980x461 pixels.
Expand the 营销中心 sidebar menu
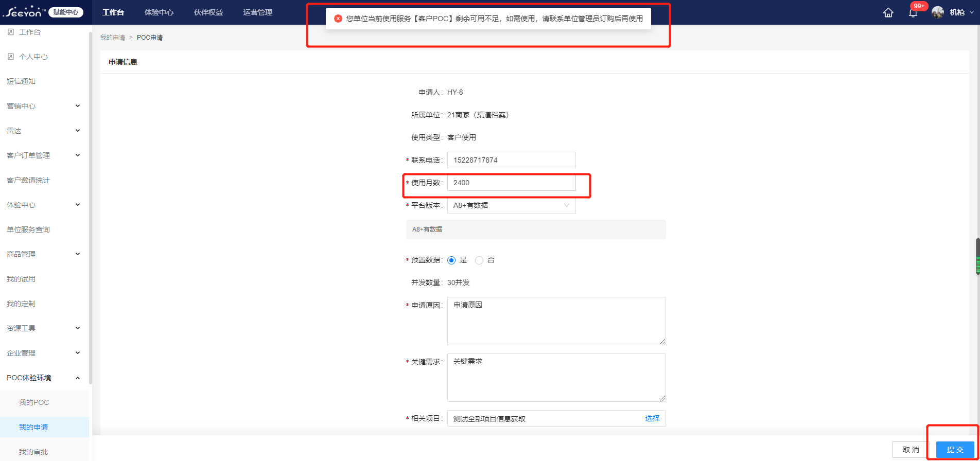point(78,106)
